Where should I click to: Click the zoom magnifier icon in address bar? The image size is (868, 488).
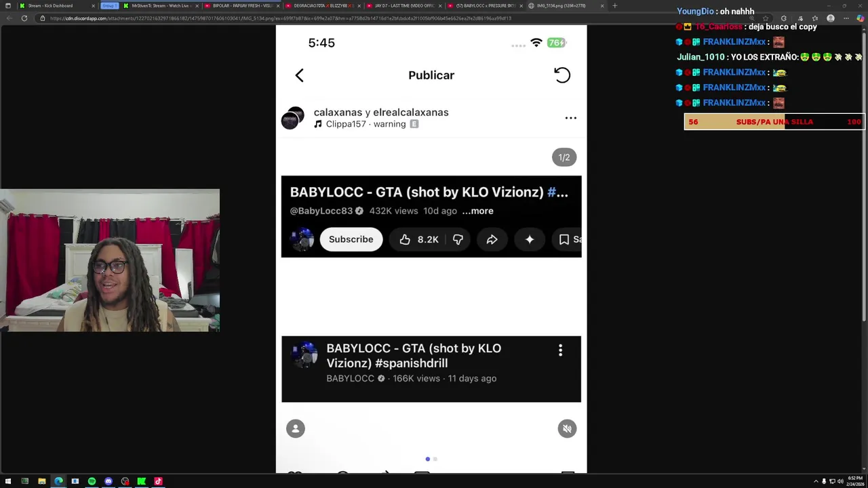[x=751, y=18]
